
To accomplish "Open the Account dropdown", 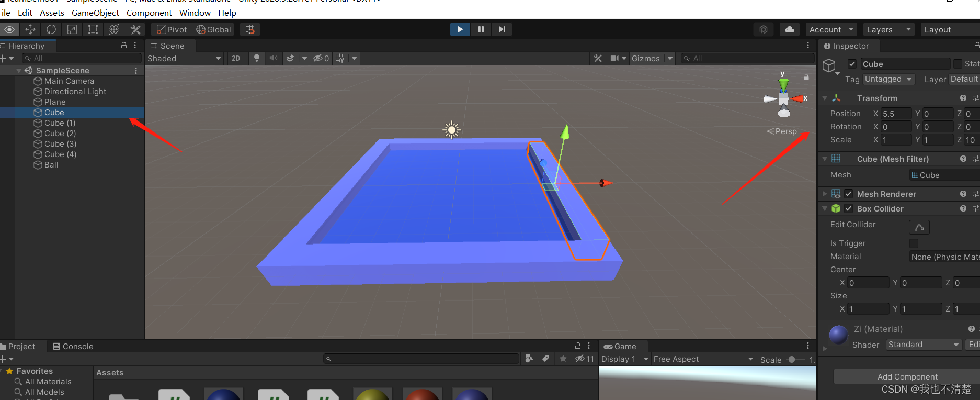I will [831, 29].
